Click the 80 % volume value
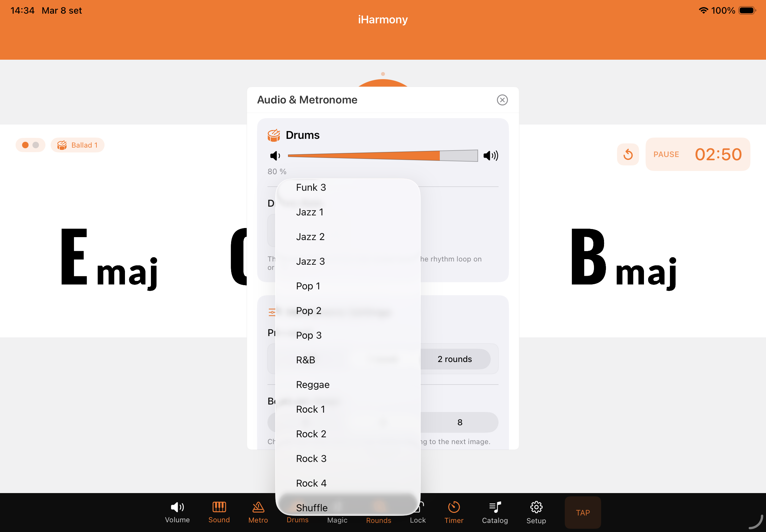Image resolution: width=766 pixels, height=532 pixels. (277, 171)
